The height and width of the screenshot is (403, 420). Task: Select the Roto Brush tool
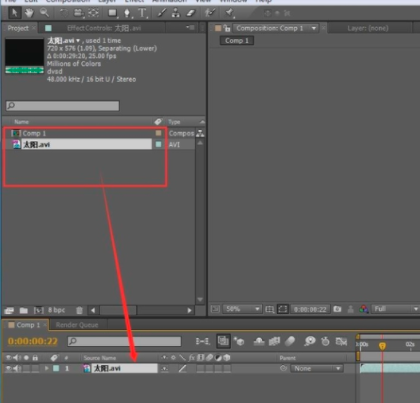point(210,13)
